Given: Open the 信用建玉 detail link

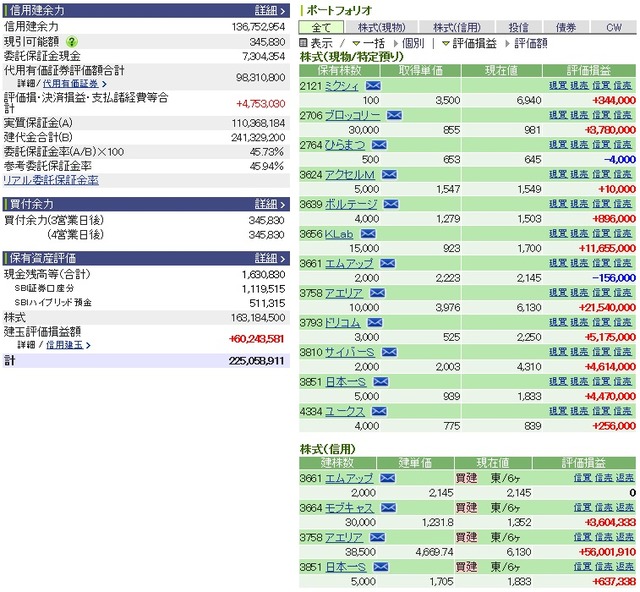Looking at the screenshot, I should tap(64, 345).
